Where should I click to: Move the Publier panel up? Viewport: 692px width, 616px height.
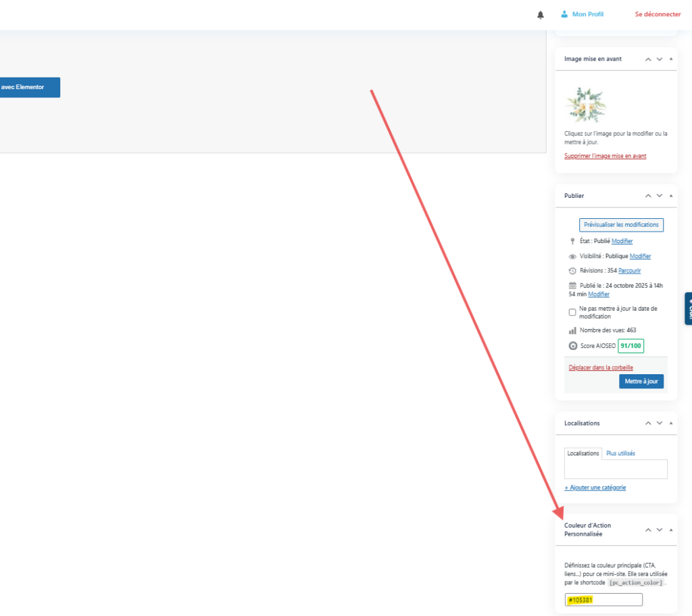(648, 196)
